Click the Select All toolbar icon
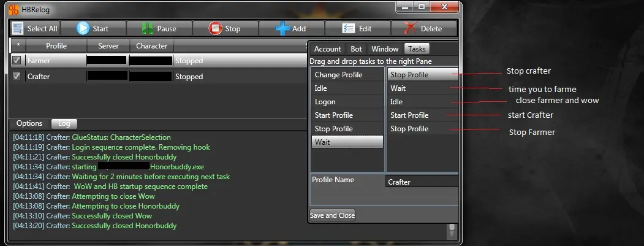The width and height of the screenshot is (644, 246). [17, 28]
